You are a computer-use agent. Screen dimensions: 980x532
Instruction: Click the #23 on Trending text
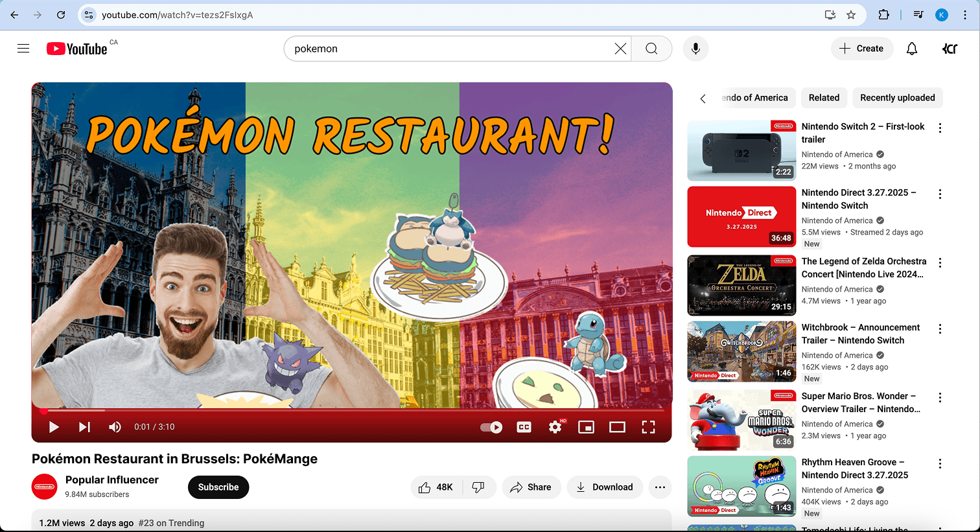171,523
